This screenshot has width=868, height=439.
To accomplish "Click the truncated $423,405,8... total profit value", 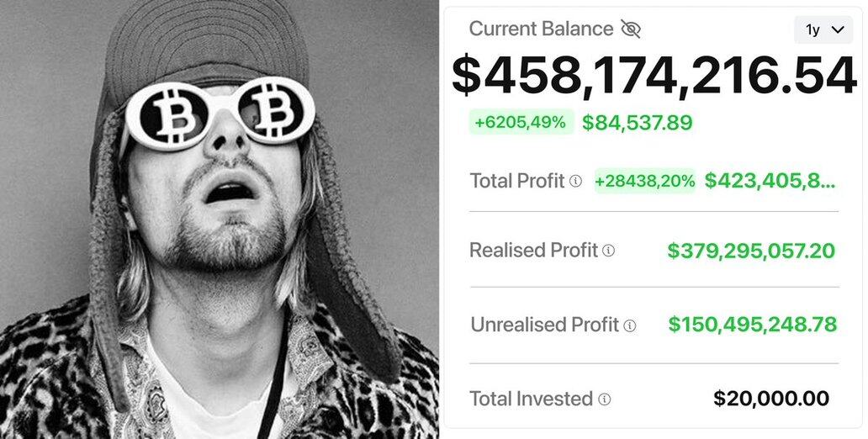I will click(770, 180).
